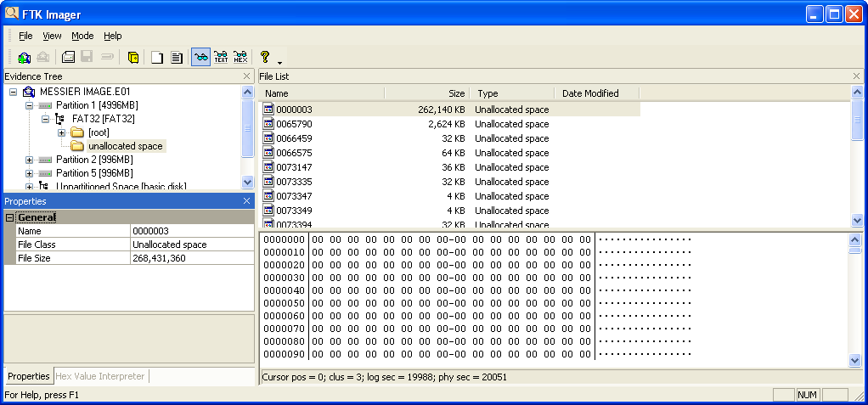This screenshot has width=868, height=405.
Task: Click the 262,140 KB size cell
Action: point(441,110)
